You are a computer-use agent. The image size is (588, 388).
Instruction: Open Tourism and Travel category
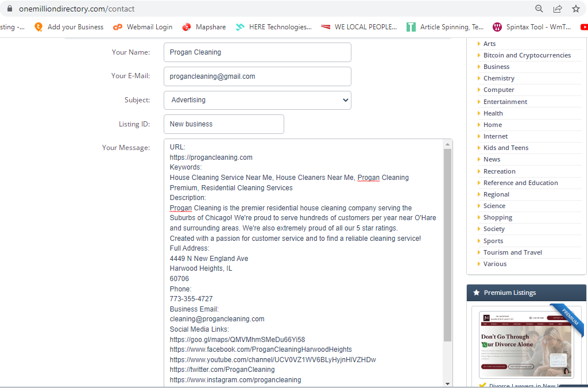[x=513, y=252]
